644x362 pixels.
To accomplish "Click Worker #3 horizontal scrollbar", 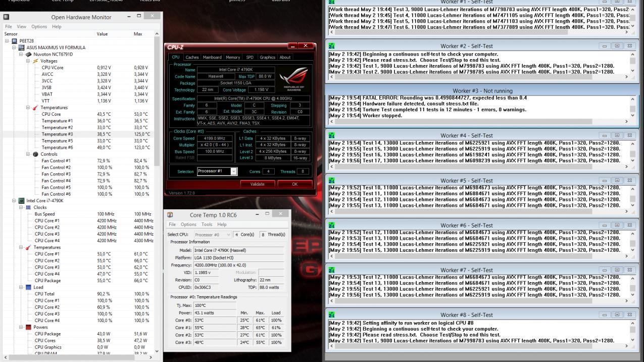I will click(x=479, y=121).
